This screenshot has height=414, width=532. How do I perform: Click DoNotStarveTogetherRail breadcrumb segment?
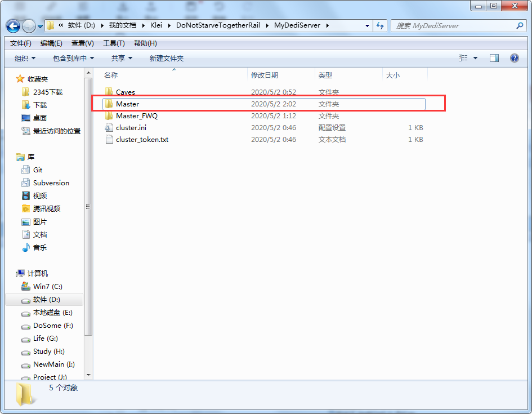click(218, 25)
